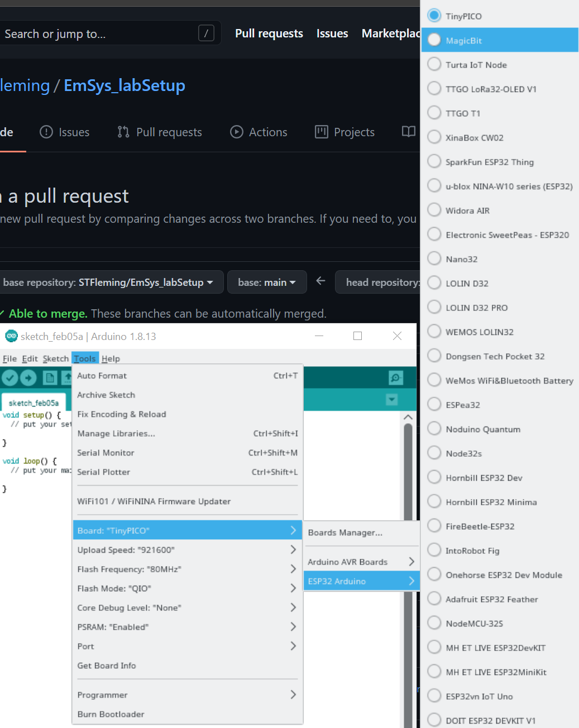
Task: Click the Arduino Verify checkmark button
Action: click(10, 378)
